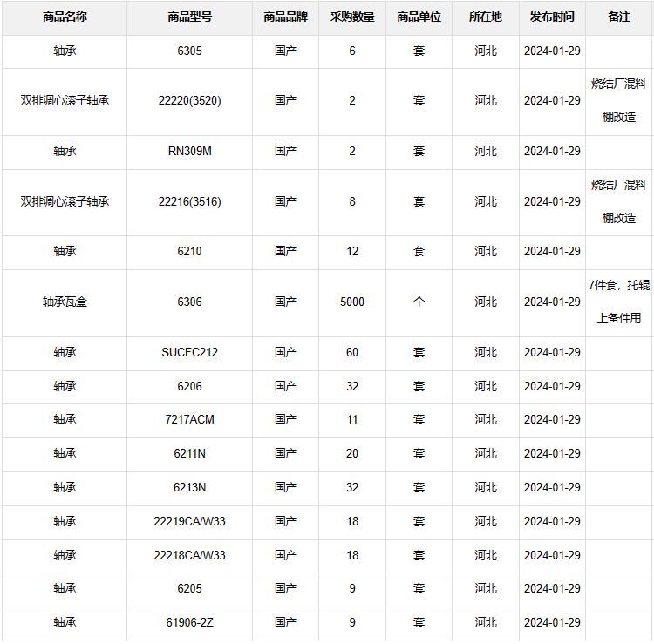This screenshot has width=654, height=644.
Task: Select model cell 6205
Action: click(x=190, y=589)
